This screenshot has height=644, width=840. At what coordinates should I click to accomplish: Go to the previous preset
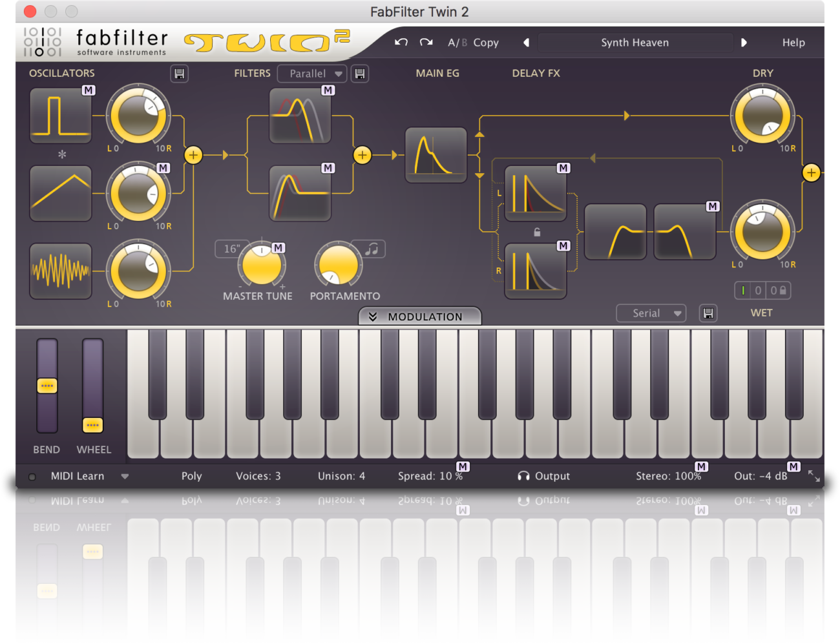point(526,43)
